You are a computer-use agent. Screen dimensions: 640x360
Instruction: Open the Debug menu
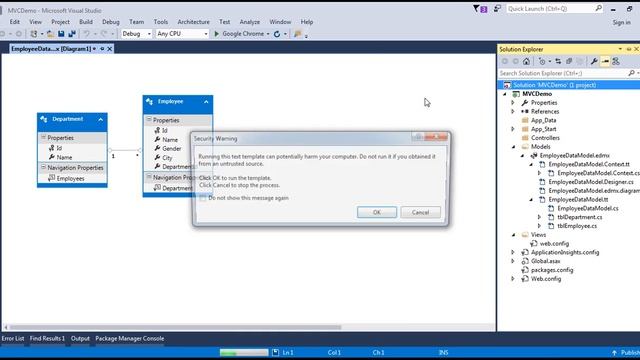pos(111,22)
